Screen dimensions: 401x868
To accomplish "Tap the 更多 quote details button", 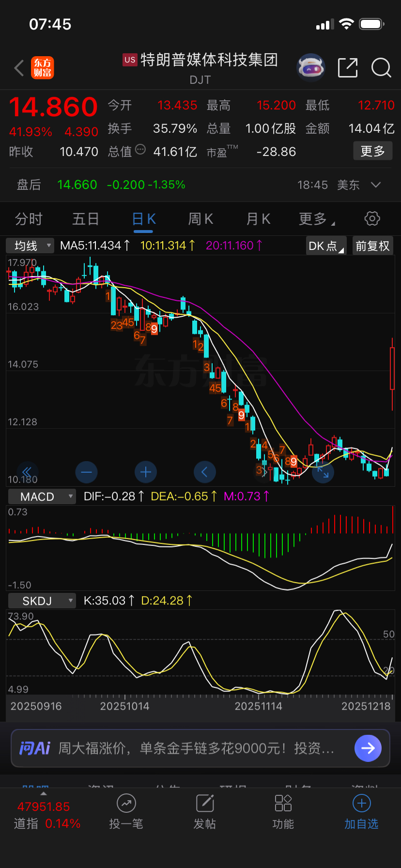I will (x=373, y=151).
